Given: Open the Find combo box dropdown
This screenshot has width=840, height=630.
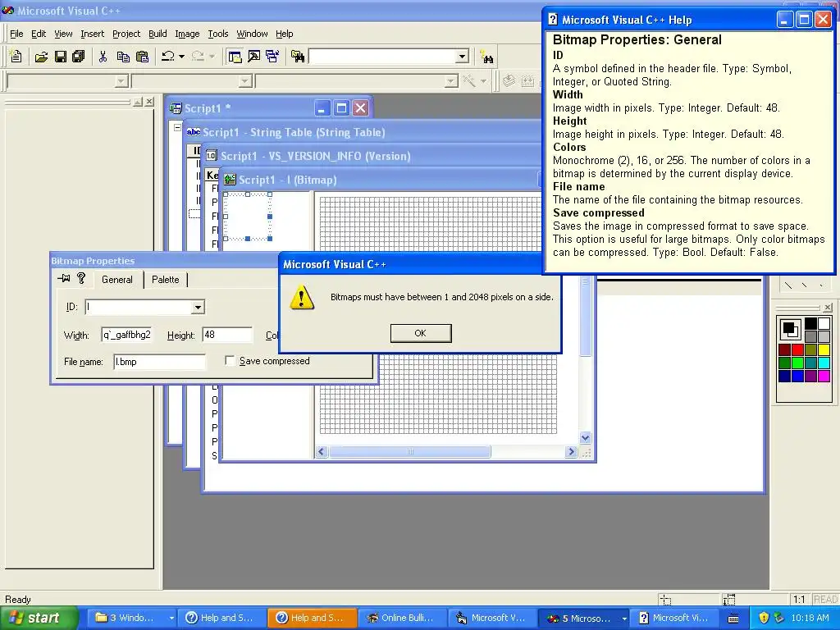Looking at the screenshot, I should click(x=462, y=57).
